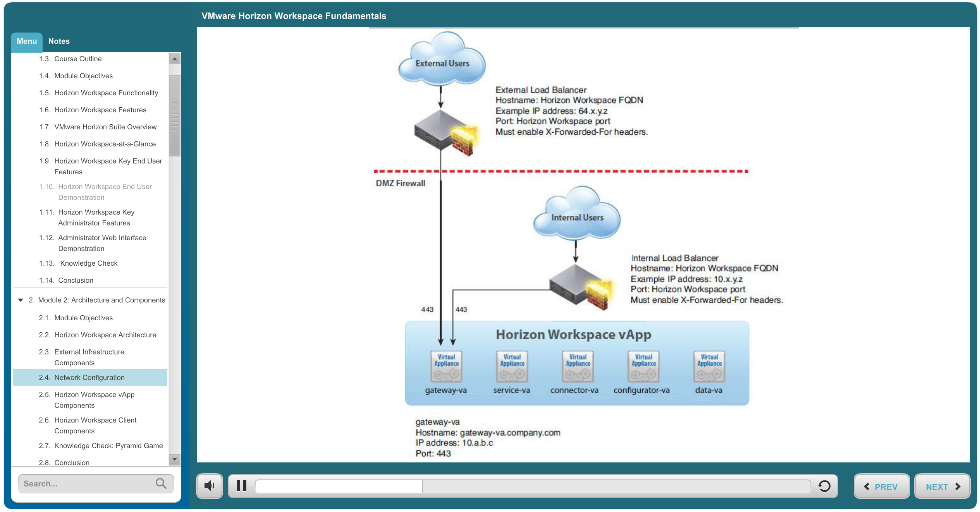The width and height of the screenshot is (980, 512).
Task: Pause the slide playback
Action: tap(242, 486)
